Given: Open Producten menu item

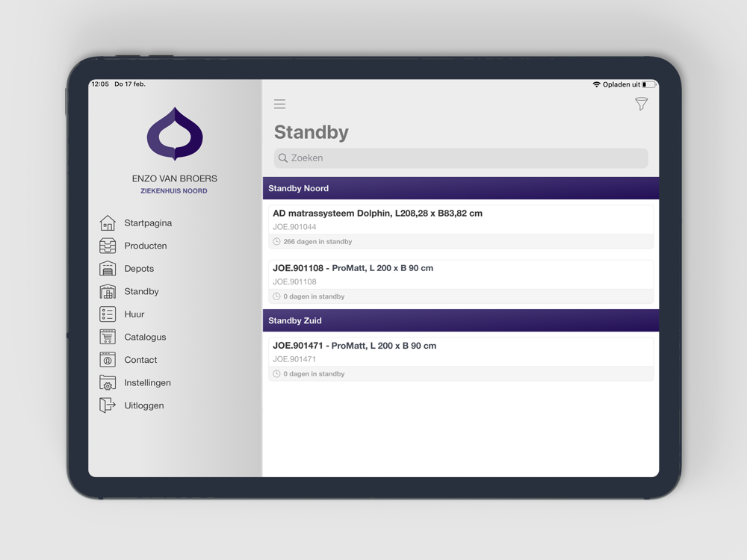Looking at the screenshot, I should [x=146, y=246].
